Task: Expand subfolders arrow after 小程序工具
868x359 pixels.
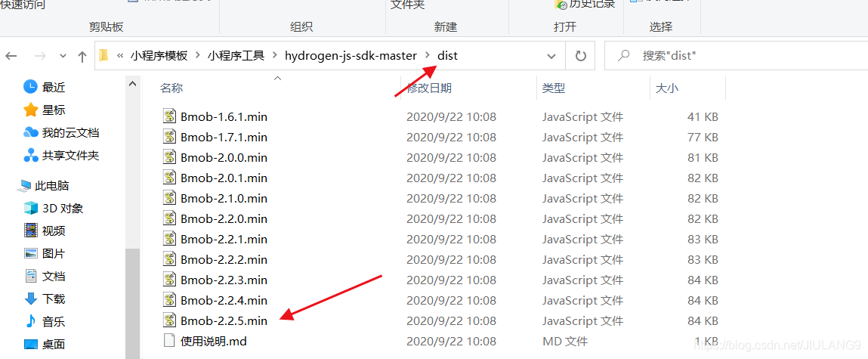Action: [274, 55]
